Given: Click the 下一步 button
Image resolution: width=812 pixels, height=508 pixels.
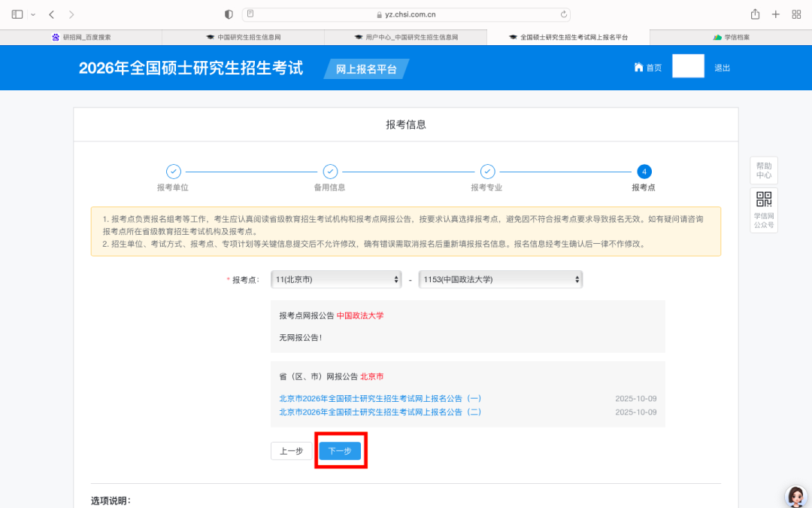Looking at the screenshot, I should (340, 451).
